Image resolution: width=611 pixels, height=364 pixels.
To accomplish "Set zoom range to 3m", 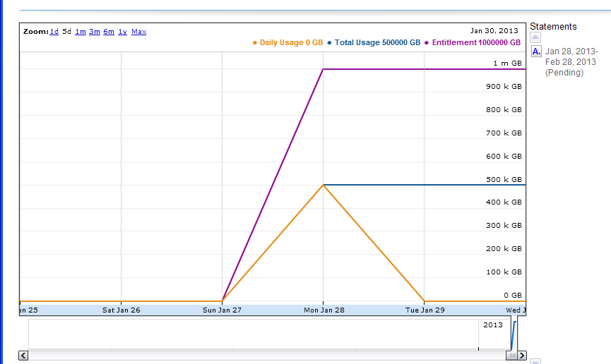I will click(x=95, y=32).
